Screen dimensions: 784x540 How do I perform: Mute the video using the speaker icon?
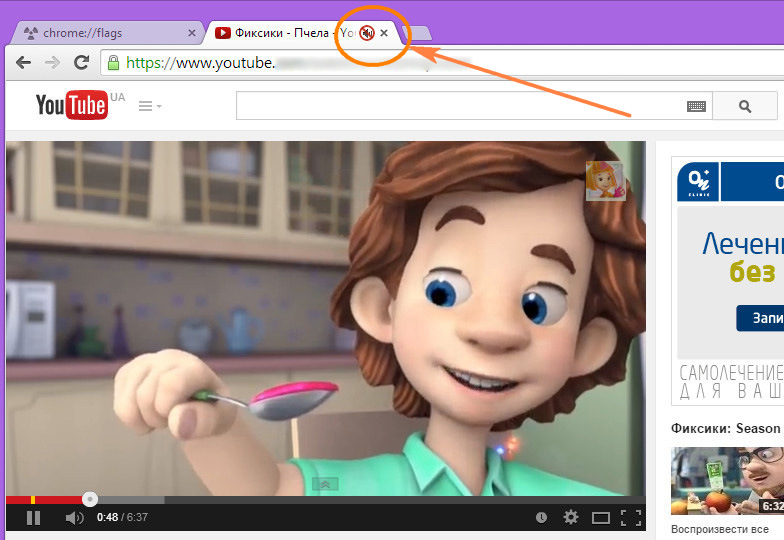tap(74, 518)
